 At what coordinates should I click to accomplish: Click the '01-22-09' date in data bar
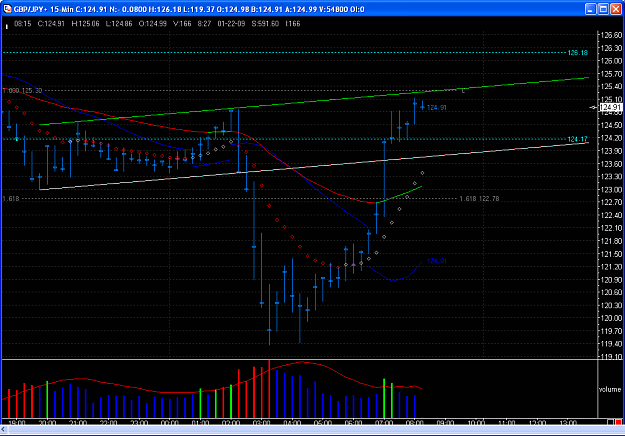click(231, 24)
